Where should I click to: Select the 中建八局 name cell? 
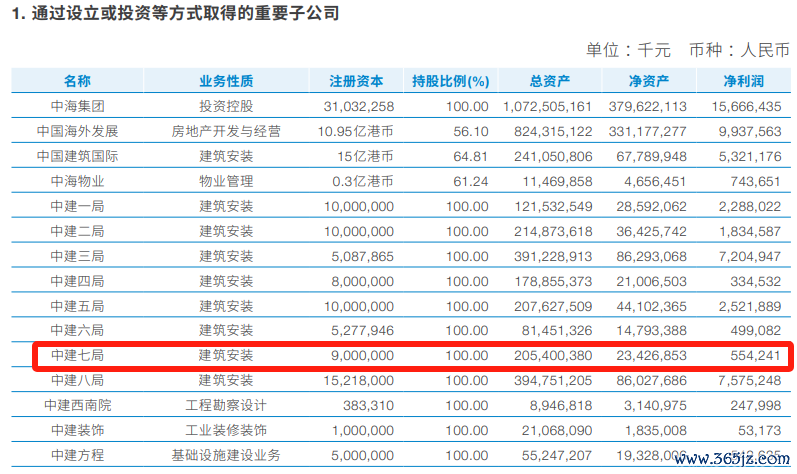click(x=77, y=380)
